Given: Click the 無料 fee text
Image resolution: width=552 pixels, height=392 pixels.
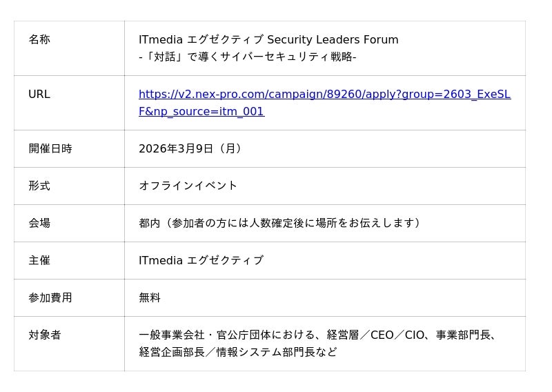Looking at the screenshot, I should click(150, 298).
